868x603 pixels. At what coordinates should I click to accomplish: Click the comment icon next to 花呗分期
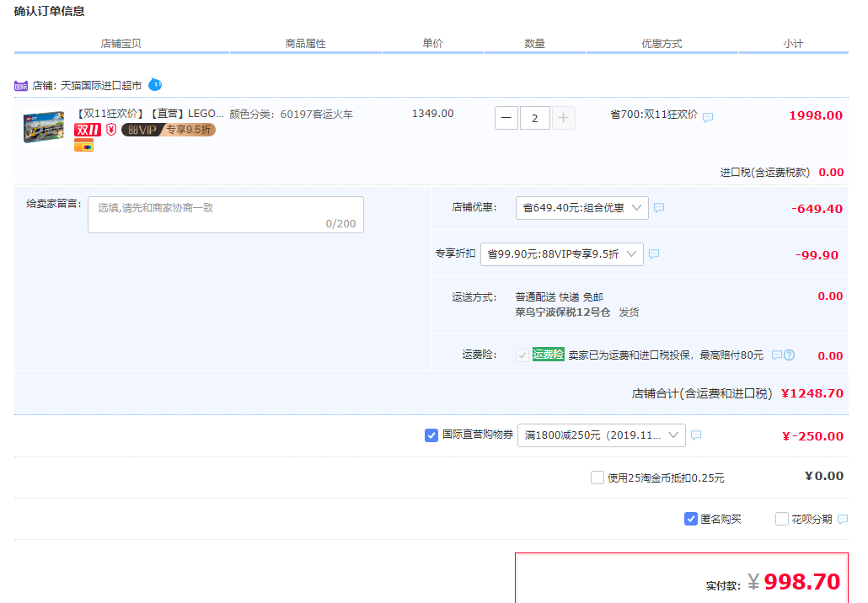[843, 520]
